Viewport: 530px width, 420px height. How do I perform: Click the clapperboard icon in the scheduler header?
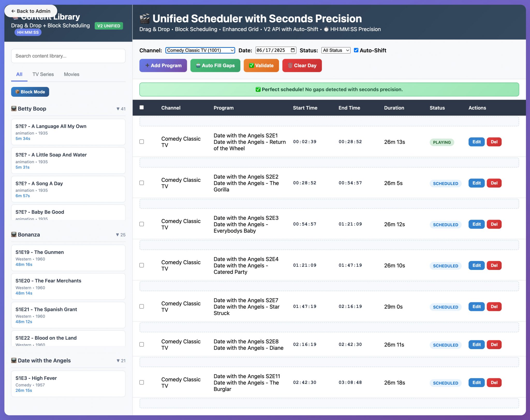click(145, 18)
